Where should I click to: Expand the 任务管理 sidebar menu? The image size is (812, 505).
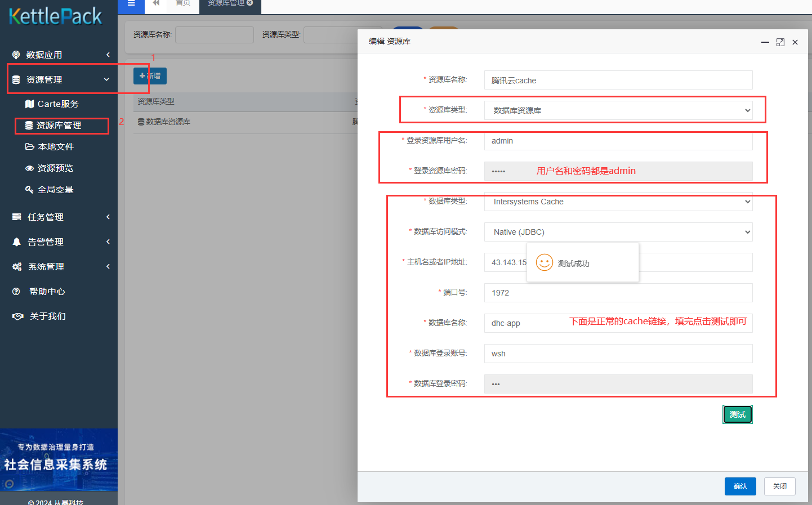tap(59, 217)
